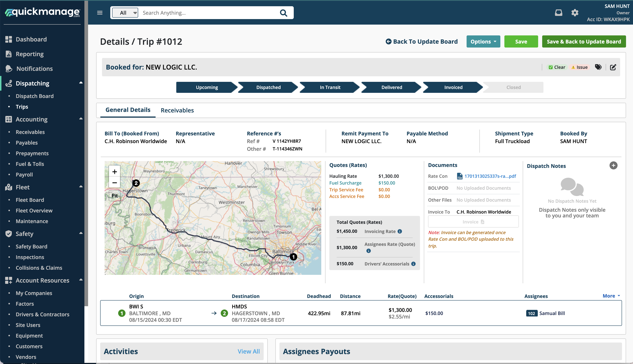Click the edit pencil icon for Booked for

[x=613, y=67]
